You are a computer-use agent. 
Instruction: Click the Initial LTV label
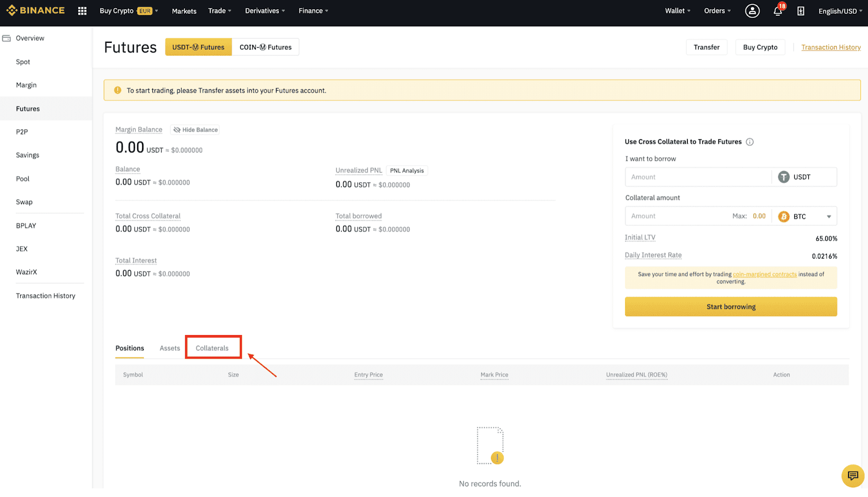(x=640, y=238)
